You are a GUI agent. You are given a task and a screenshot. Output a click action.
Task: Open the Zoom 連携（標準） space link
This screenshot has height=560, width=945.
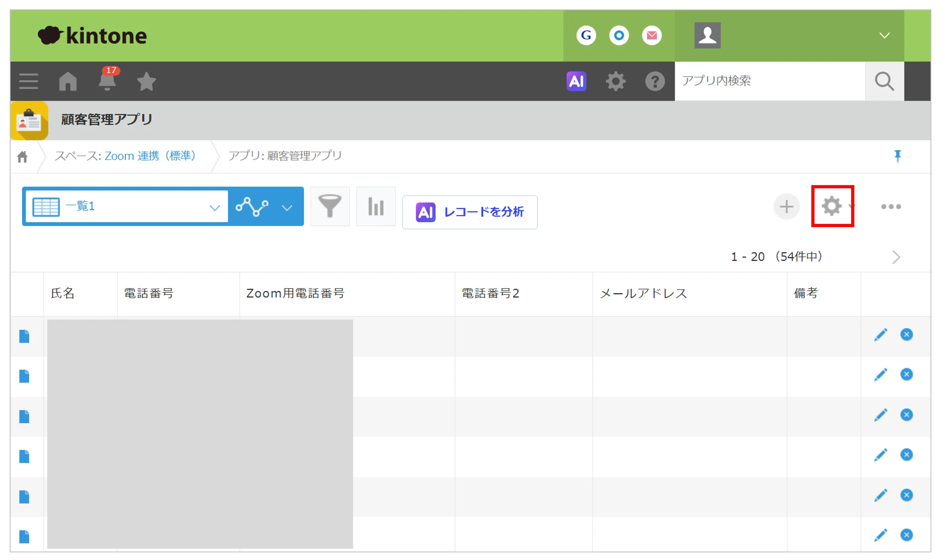tap(150, 156)
